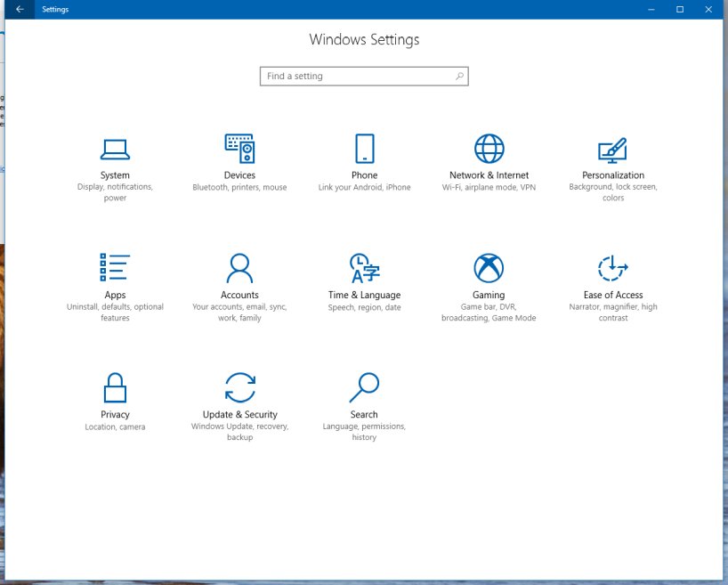Open the Apps list icon
The height and width of the screenshot is (585, 728).
click(115, 267)
